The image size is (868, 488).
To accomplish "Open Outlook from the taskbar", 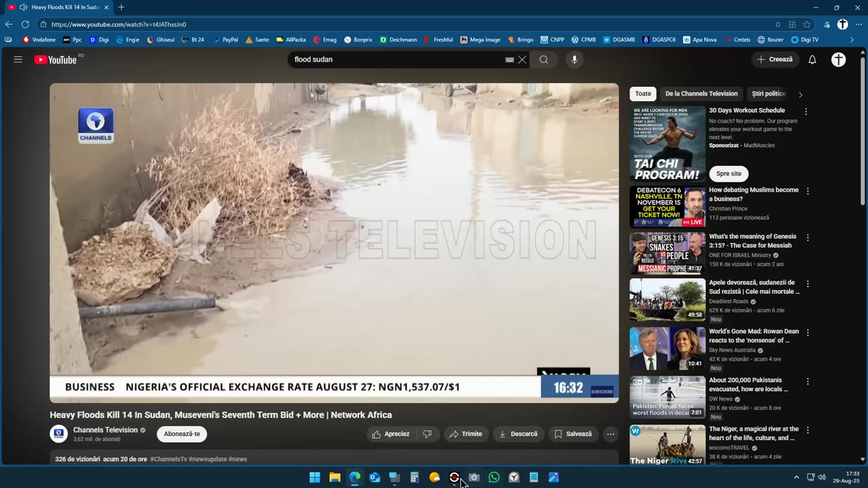I will [x=374, y=477].
